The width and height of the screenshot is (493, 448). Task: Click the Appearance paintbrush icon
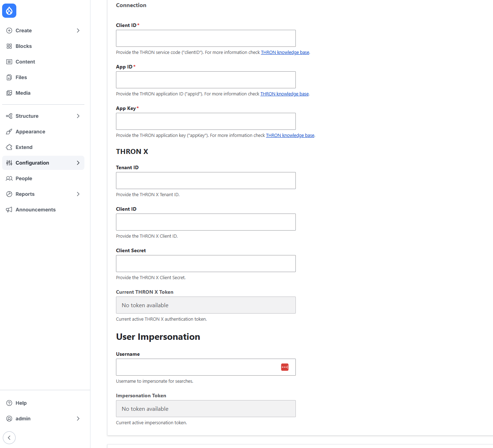(9, 132)
